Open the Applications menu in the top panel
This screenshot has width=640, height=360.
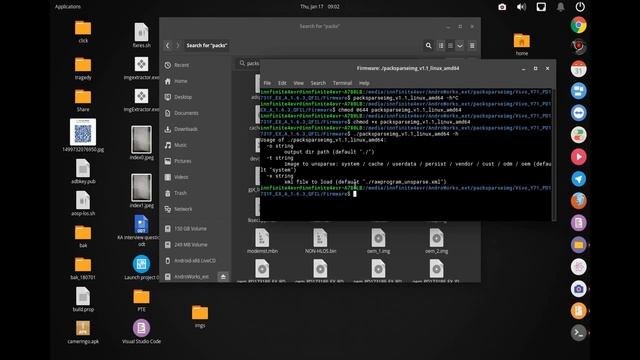coord(68,7)
